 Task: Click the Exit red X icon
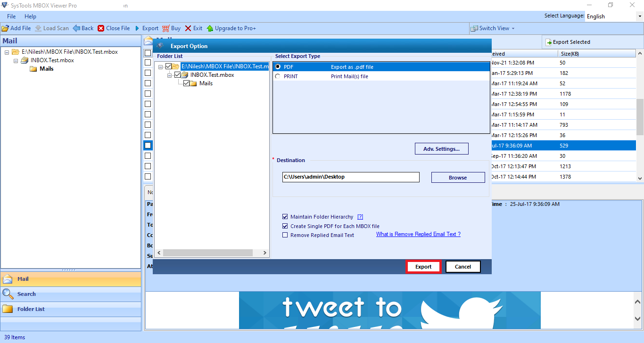pos(188,28)
